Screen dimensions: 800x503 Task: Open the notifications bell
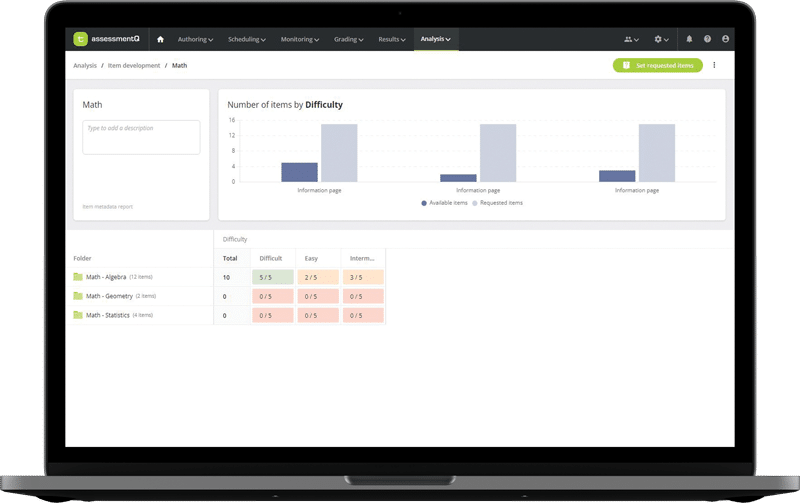[689, 39]
